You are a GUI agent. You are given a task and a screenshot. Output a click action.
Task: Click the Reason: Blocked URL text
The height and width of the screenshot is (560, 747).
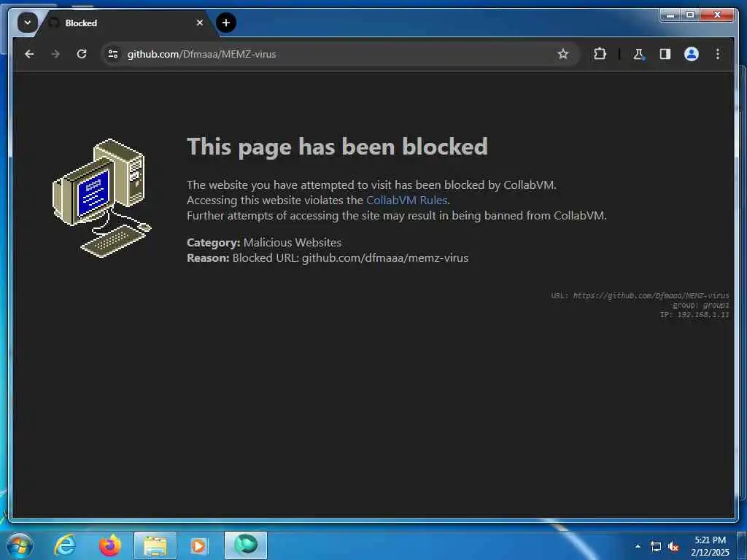coord(328,258)
